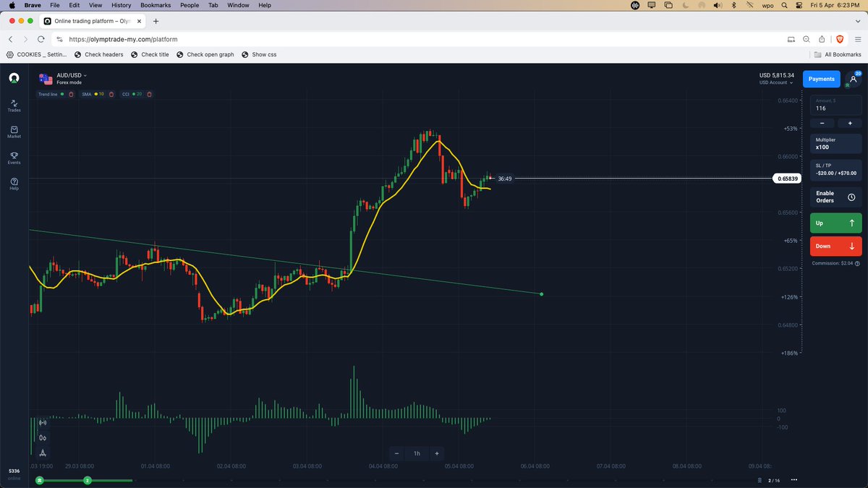Screen dimensions: 868x488
Task: Open the Multiplier x100 selector
Action: (836, 143)
